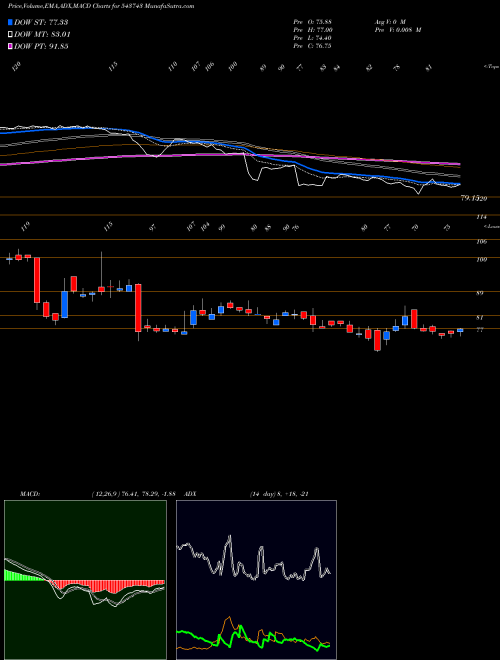Click the ADX panel title label
Image resolution: width=500 pixels, height=660 pixels.
pyautogui.click(x=190, y=494)
